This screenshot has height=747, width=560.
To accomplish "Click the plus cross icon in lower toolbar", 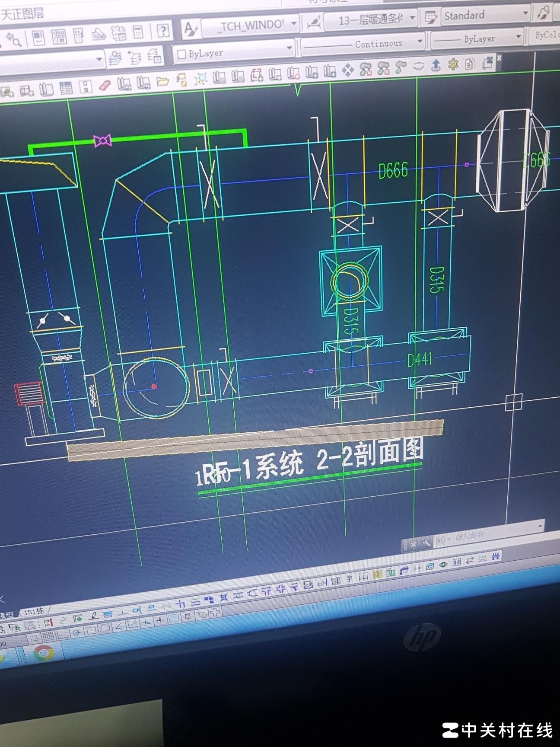I will [x=216, y=612].
